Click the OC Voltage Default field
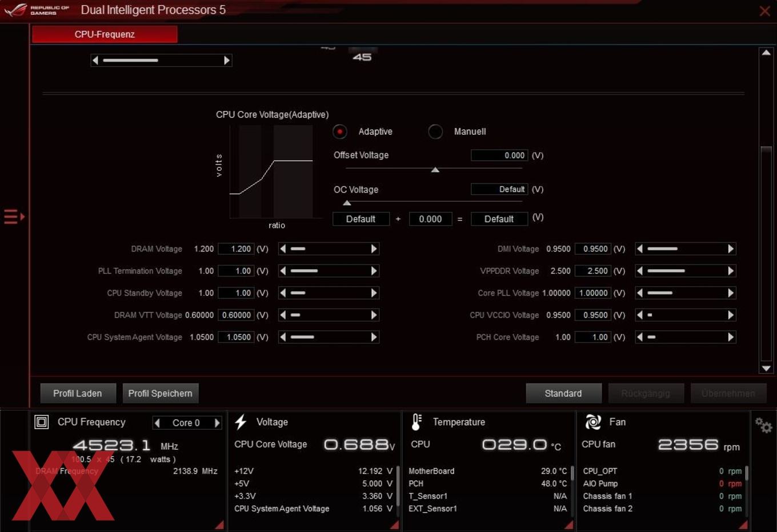777x532 pixels. (499, 189)
